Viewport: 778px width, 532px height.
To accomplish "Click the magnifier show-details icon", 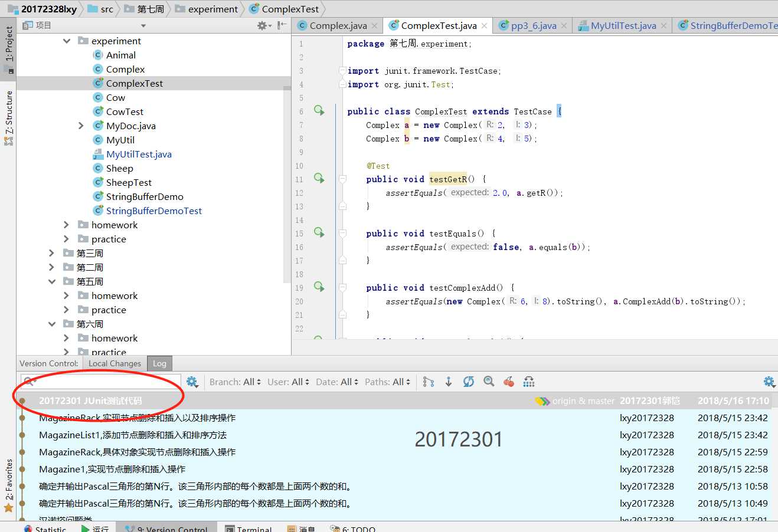I will [x=489, y=382].
